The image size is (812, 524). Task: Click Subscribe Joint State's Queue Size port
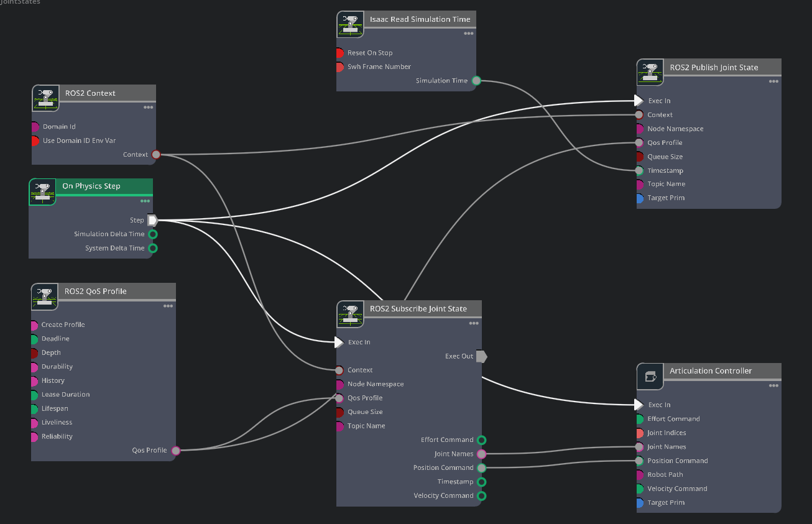point(340,412)
